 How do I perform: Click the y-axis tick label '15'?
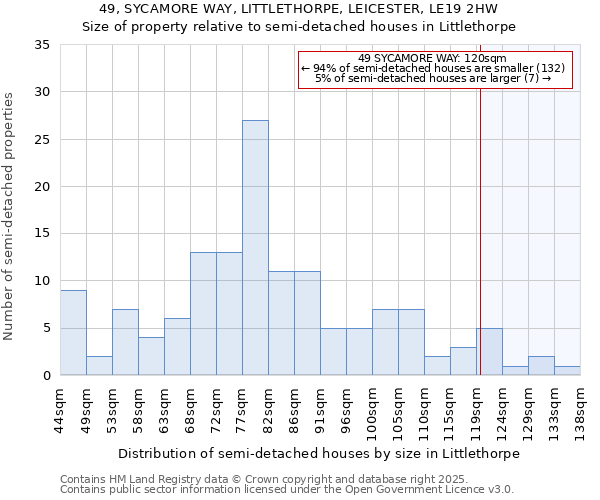click(x=42, y=233)
